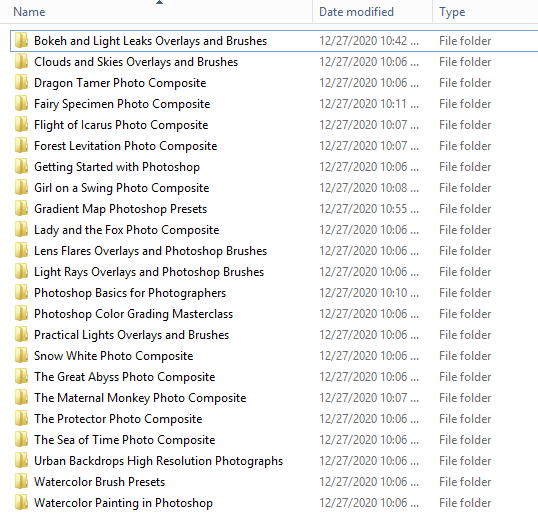Select 'Snow White Photo Composite' name
The height and width of the screenshot is (526, 538).
[x=114, y=356]
